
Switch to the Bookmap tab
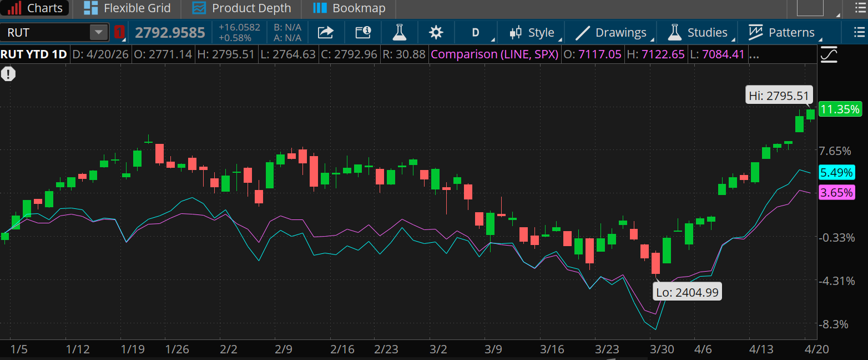coord(349,8)
